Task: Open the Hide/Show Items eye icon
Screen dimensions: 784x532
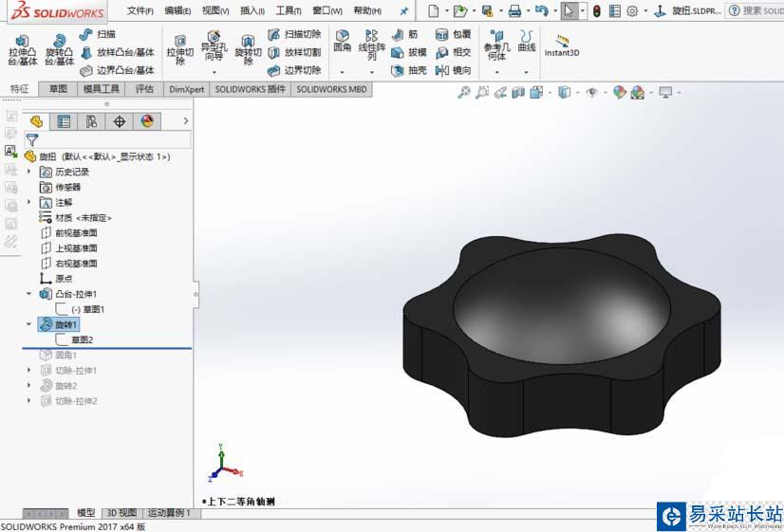Action: [x=592, y=92]
